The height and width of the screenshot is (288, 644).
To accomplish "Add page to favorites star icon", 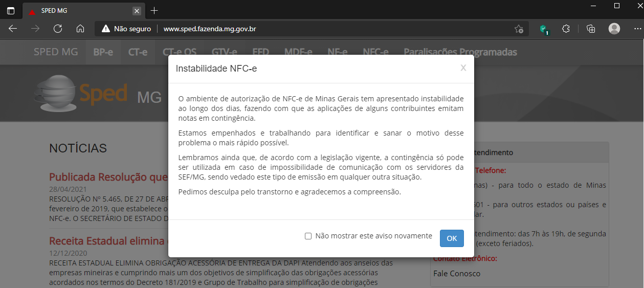I will [x=519, y=29].
